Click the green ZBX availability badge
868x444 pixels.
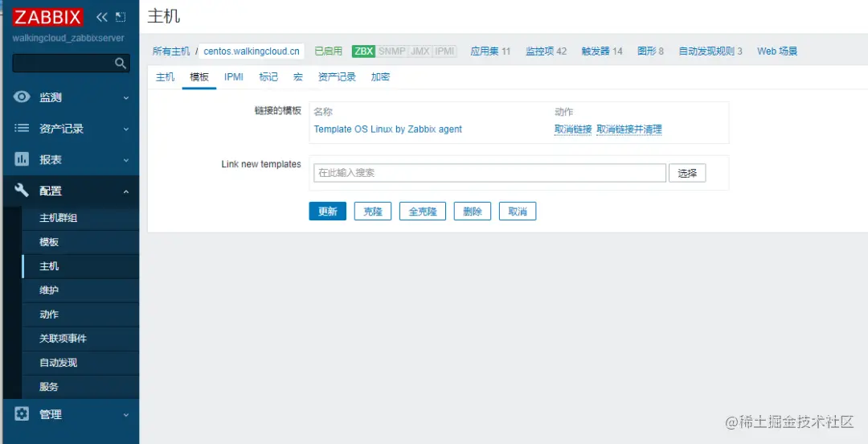click(364, 51)
